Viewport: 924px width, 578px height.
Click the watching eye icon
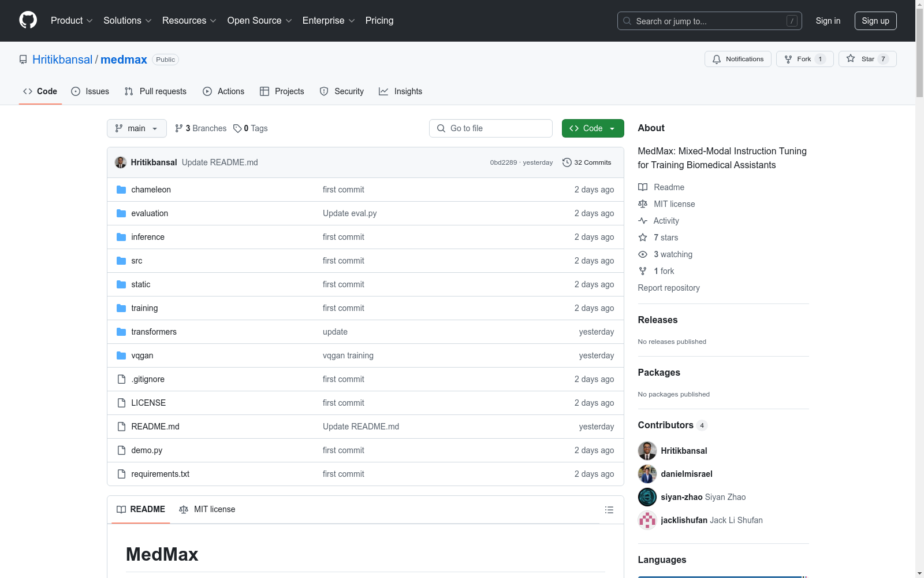pos(643,254)
